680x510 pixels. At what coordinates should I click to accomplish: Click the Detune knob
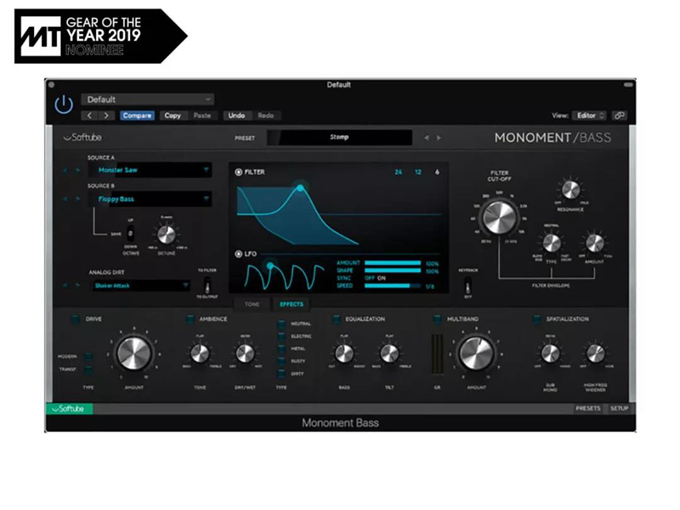[x=166, y=235]
